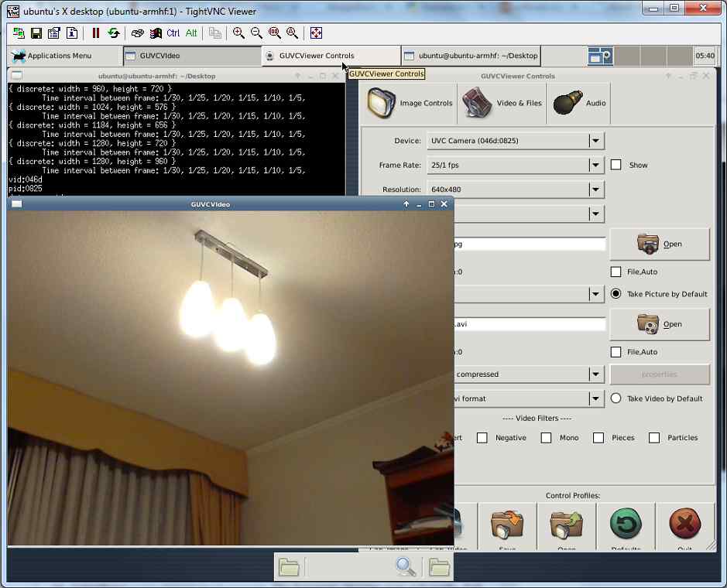Open the dropdown directly below the Resolution field
Viewport: 727px width, 588px height.
[x=529, y=214]
